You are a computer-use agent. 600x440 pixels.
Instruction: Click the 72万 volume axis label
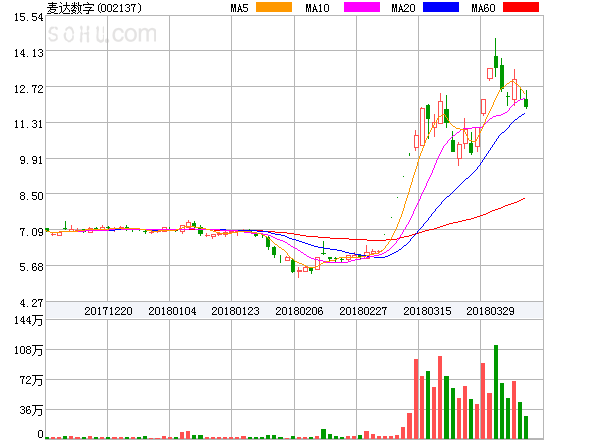pyautogui.click(x=31, y=380)
